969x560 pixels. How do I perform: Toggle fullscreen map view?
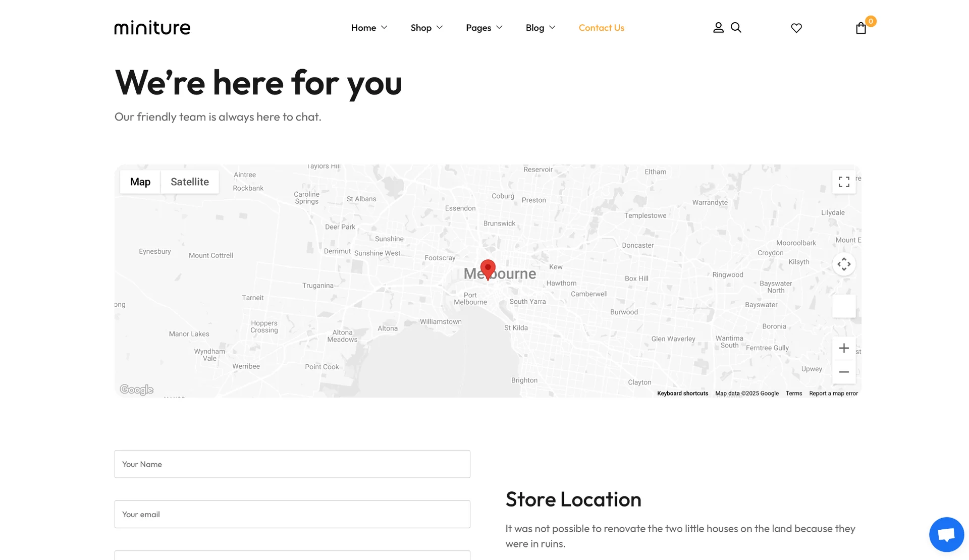click(844, 182)
